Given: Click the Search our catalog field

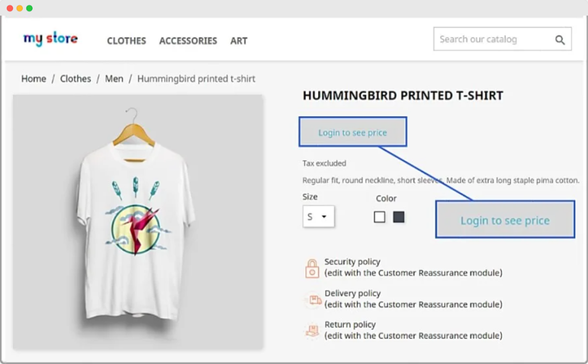Looking at the screenshot, I should pos(491,40).
